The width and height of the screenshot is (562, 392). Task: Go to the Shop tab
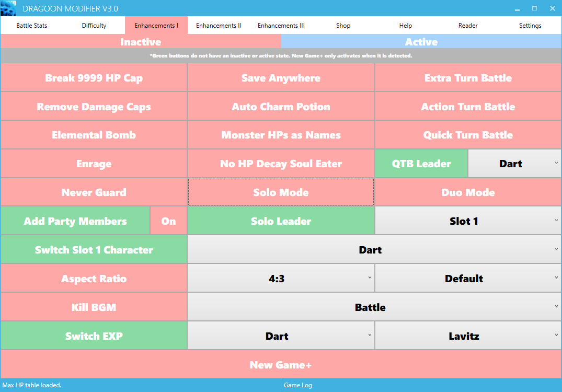click(343, 26)
